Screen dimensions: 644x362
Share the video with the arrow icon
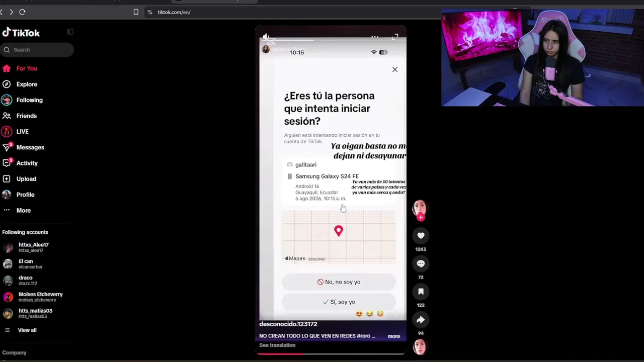421,320
